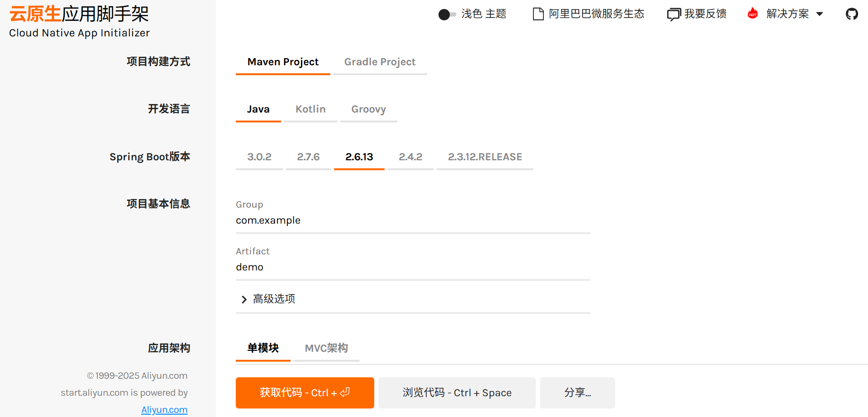Click the 获取代码 orange button

[x=305, y=393]
